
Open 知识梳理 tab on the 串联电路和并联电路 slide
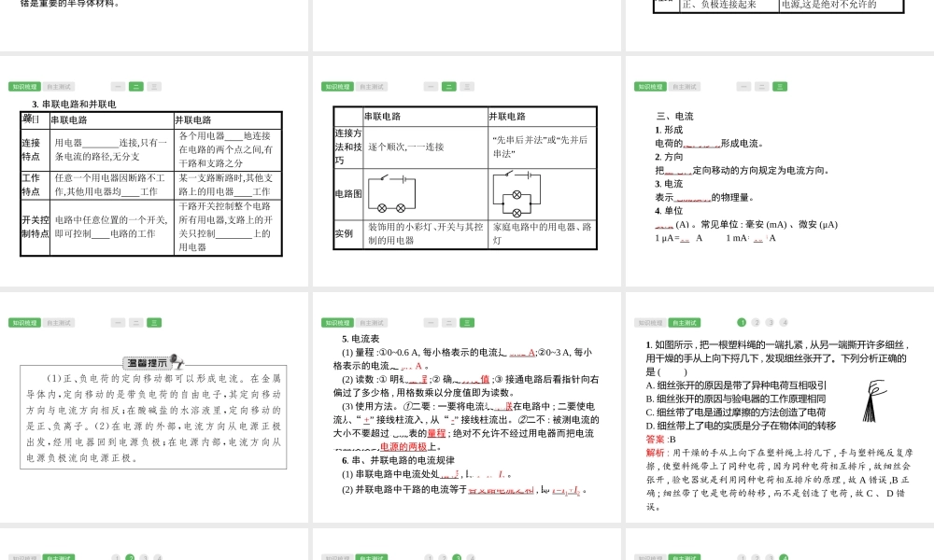(24, 87)
